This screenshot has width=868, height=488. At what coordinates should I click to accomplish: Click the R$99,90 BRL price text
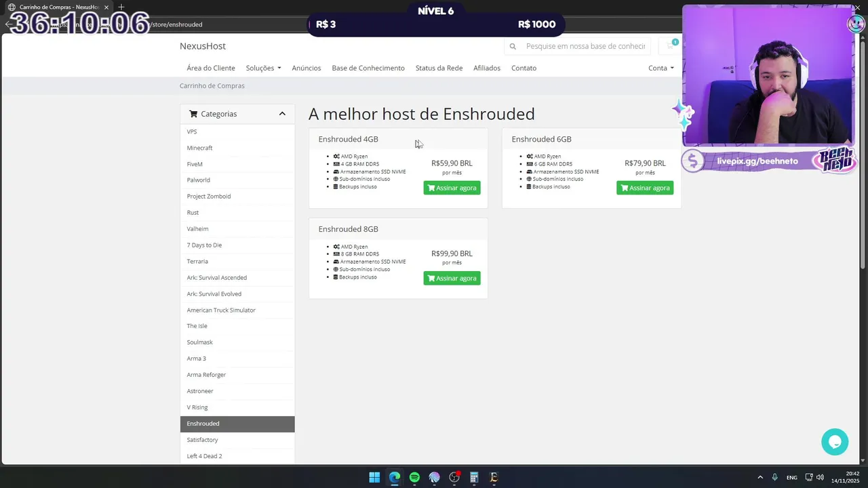click(x=452, y=253)
